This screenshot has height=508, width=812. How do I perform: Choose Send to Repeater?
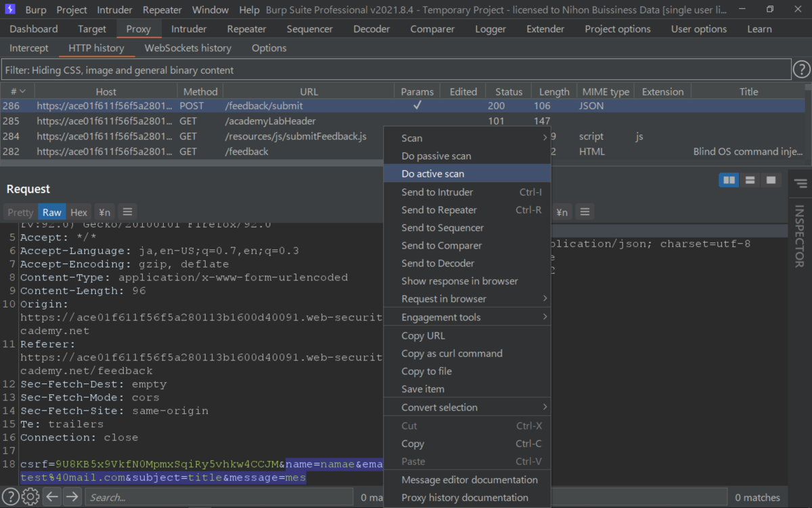coord(467,210)
